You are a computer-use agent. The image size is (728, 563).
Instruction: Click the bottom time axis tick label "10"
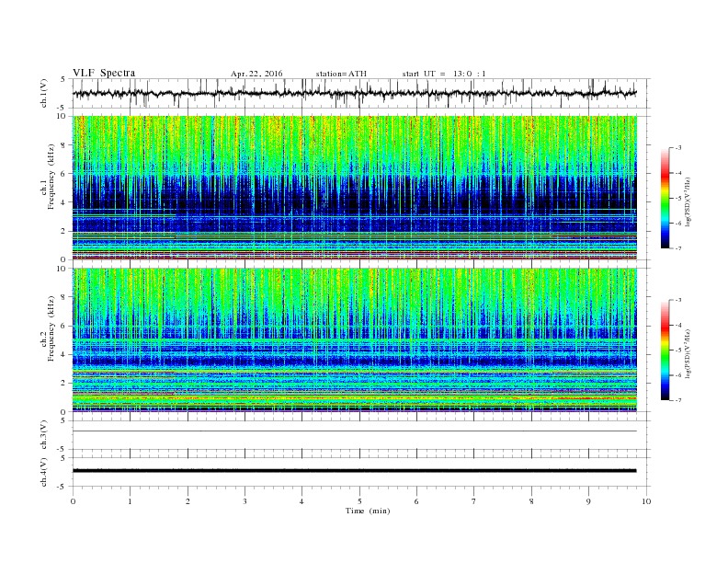(646, 501)
